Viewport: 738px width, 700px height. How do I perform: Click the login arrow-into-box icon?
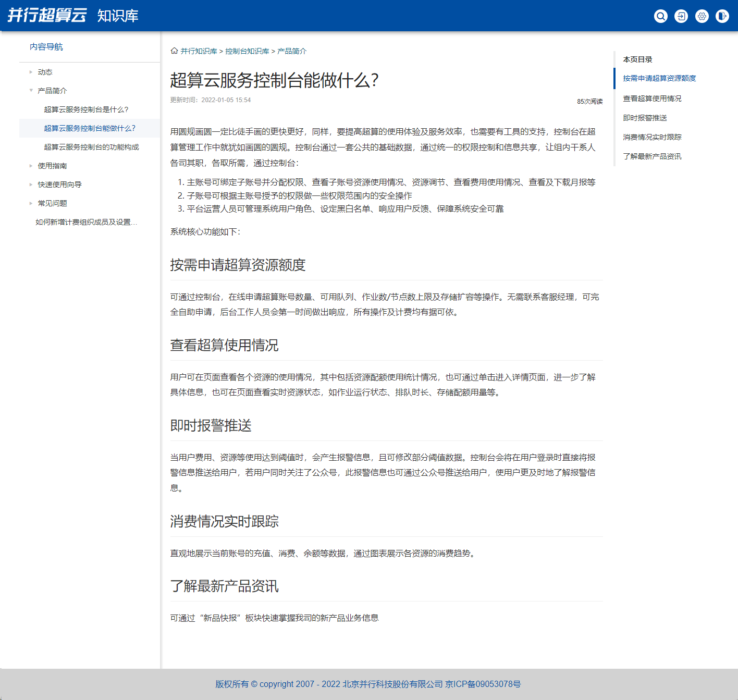[x=681, y=16]
